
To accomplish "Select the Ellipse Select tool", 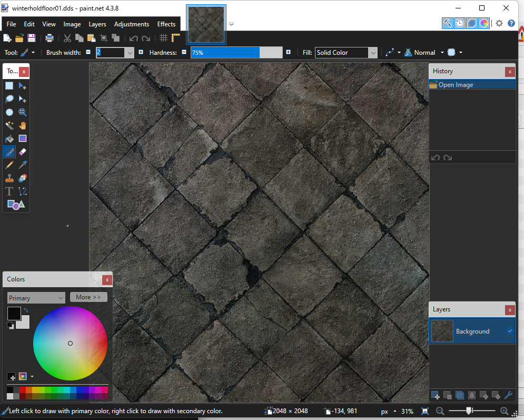I will pyautogui.click(x=9, y=112).
